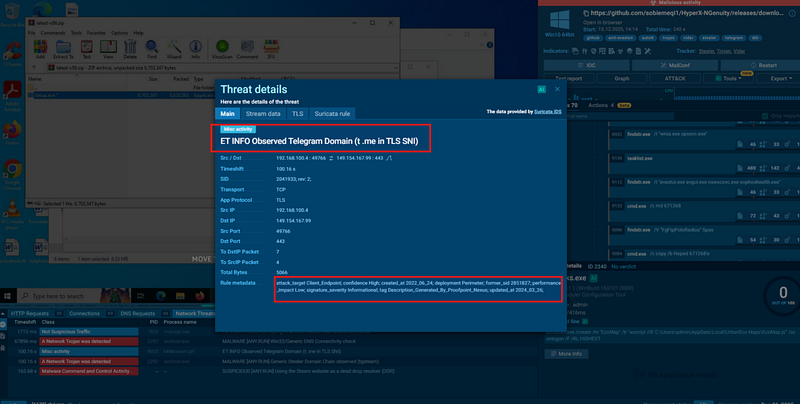Click Extract To in WinRAR toolbar

63,49
